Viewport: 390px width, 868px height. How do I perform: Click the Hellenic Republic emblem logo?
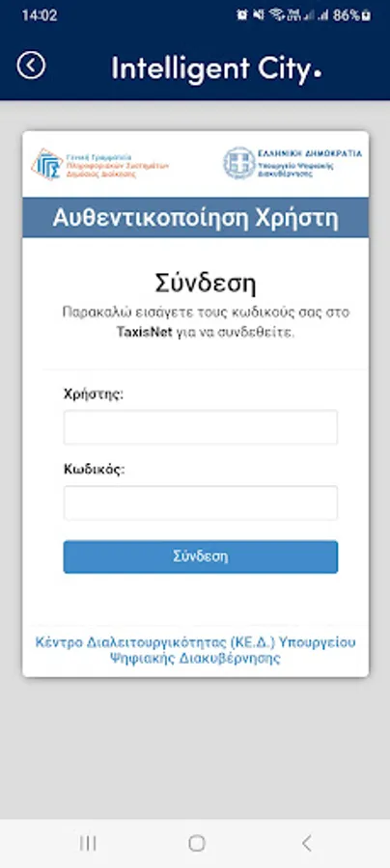click(238, 163)
